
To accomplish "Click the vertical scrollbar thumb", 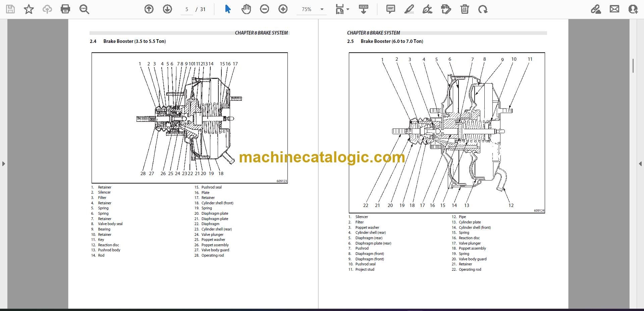I will point(633,66).
